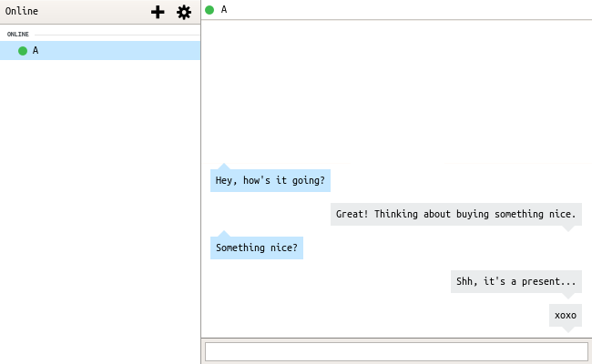The height and width of the screenshot is (364, 592).
Task: Click the "Hey, how's it going?" message
Action: tap(270, 181)
